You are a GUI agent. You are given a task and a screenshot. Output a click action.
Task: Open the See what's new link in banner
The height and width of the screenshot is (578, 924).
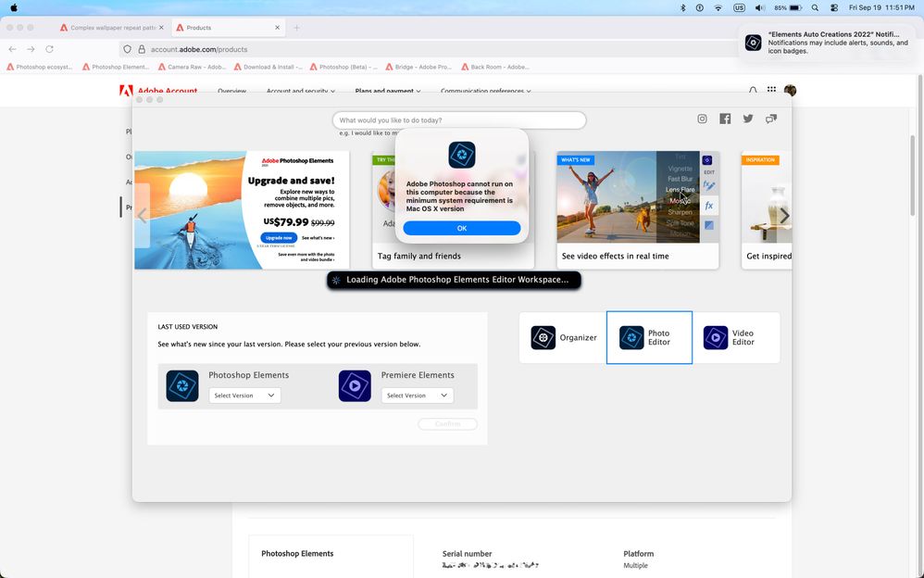point(318,238)
